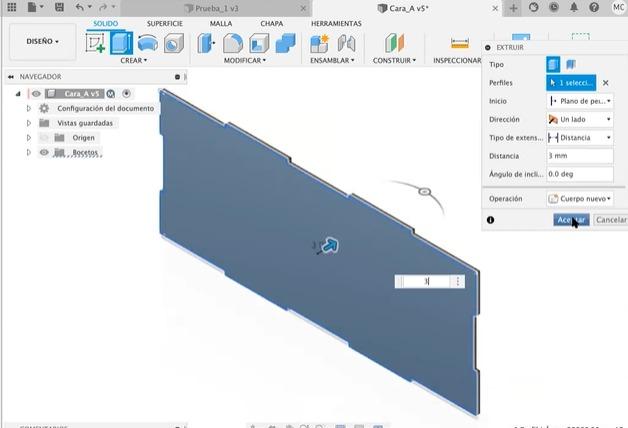Open the File menu icon
Viewport: 628px width, 428px height.
click(x=32, y=7)
